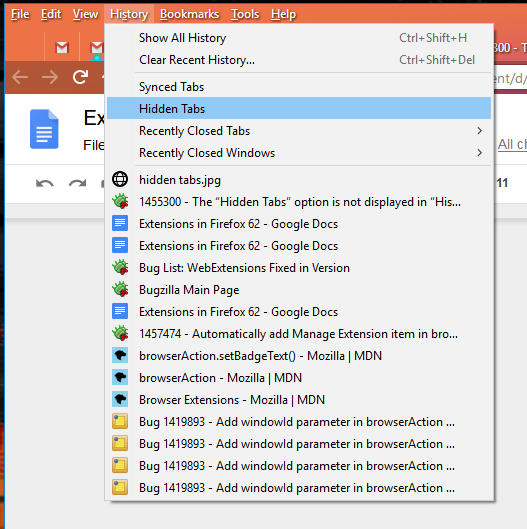
Task: Open hidden tabs.jpg history entry
Action: [x=299, y=180]
